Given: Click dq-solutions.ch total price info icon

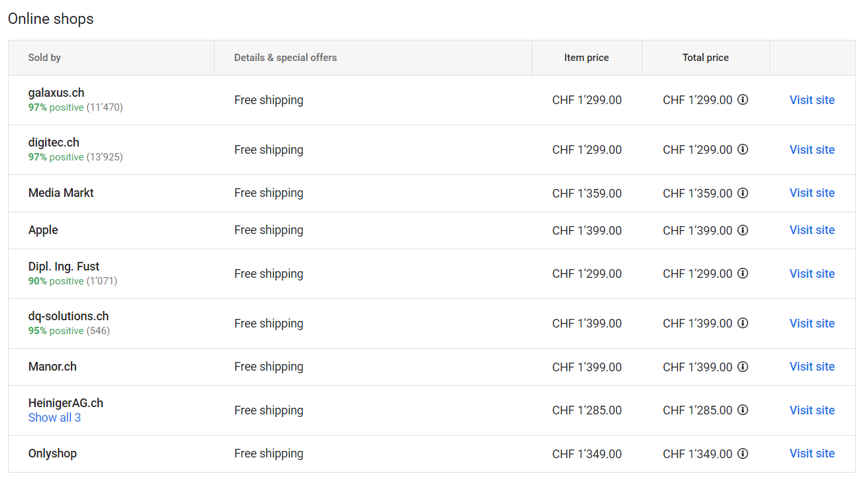Looking at the screenshot, I should (743, 324).
